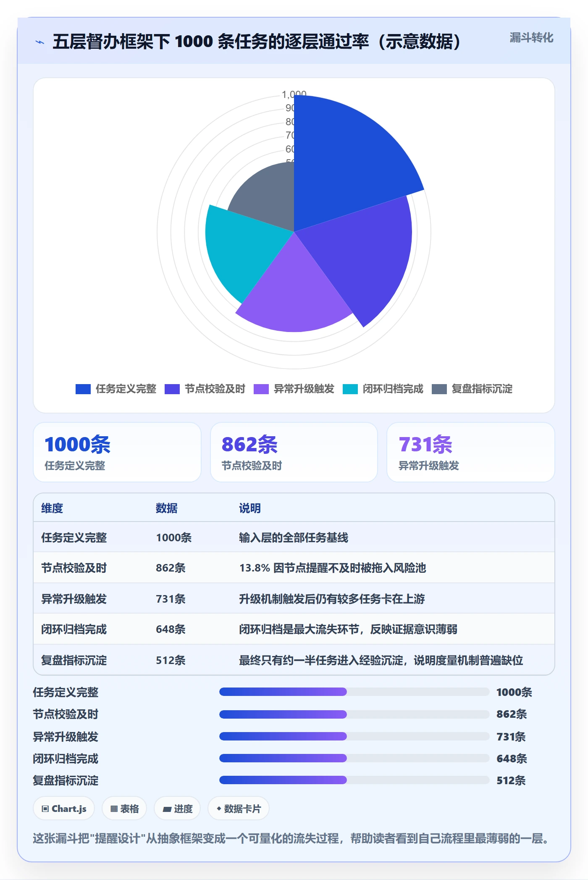Click the 进度 tag chip
The width and height of the screenshot is (588, 880).
(x=177, y=809)
